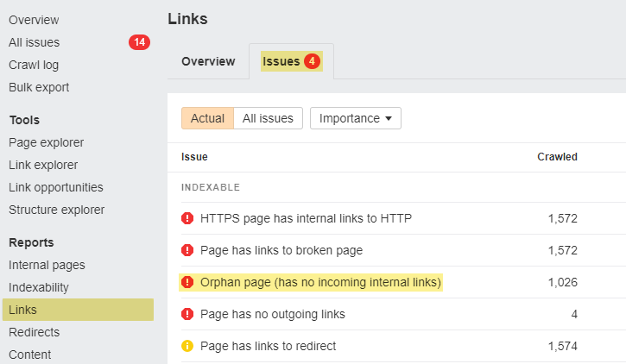Open Structure explorer tool
Viewport: 626px width, 364px height.
pos(57,210)
